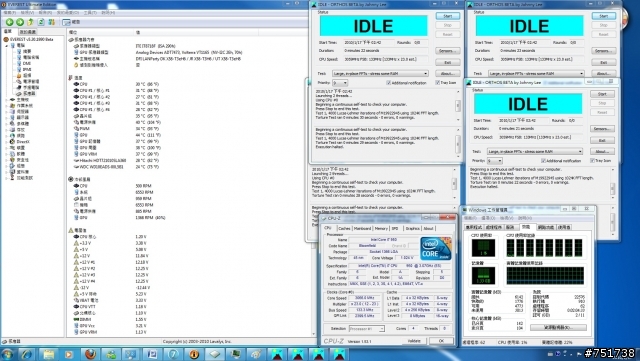Open Test type dropdown in 22-seconds Orthos window

pos(380,74)
